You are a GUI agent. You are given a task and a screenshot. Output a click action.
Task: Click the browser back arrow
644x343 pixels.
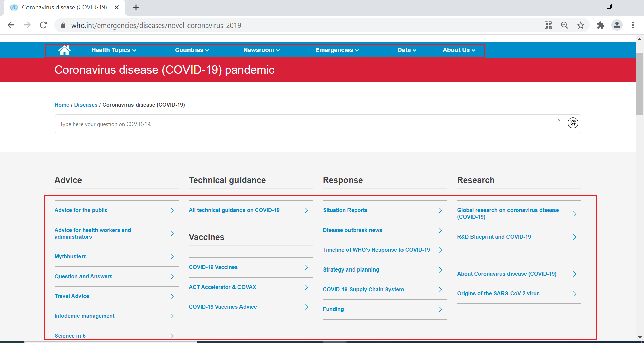11,25
